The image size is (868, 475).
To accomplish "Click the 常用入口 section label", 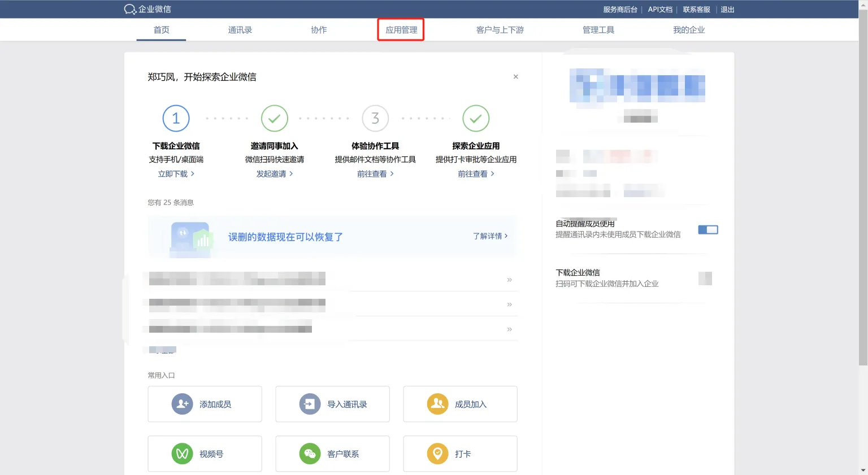I will click(161, 375).
